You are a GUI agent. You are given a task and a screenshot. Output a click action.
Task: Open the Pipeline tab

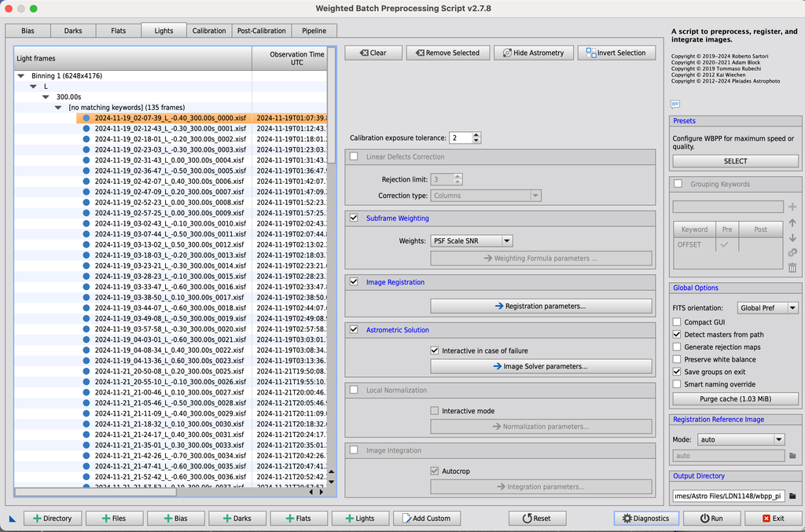tap(314, 31)
